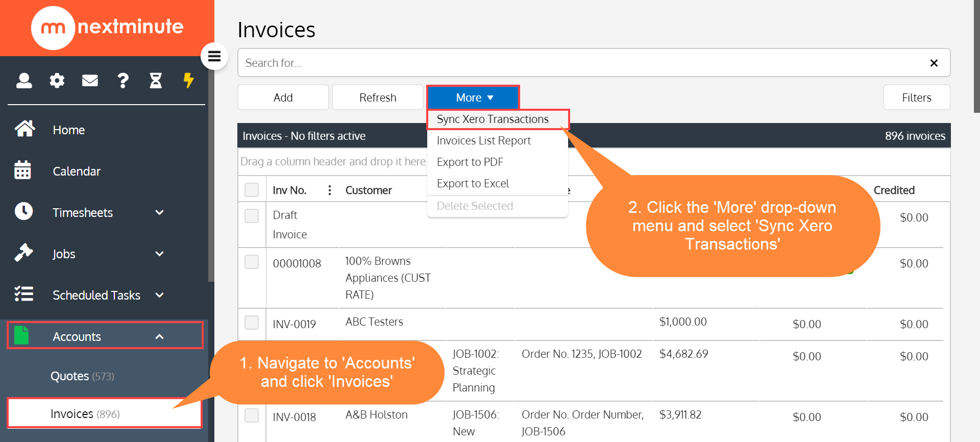Click customer 100% Browns Appliances (CUST RATE)
The width and height of the screenshot is (980, 442).
[x=388, y=278]
